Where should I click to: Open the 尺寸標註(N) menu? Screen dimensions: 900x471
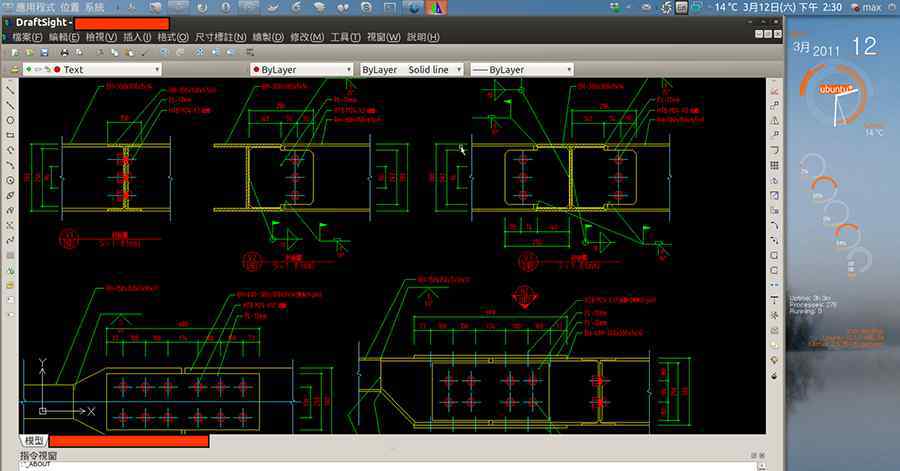click(x=220, y=37)
